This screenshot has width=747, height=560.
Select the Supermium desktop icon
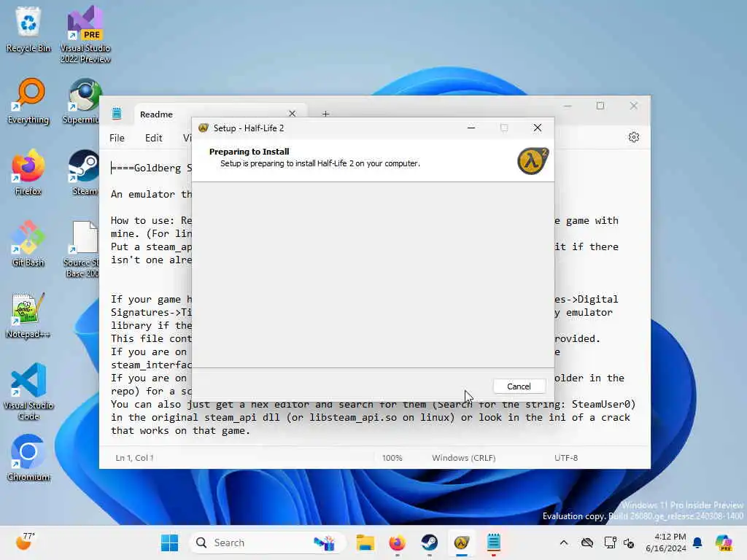[82, 101]
